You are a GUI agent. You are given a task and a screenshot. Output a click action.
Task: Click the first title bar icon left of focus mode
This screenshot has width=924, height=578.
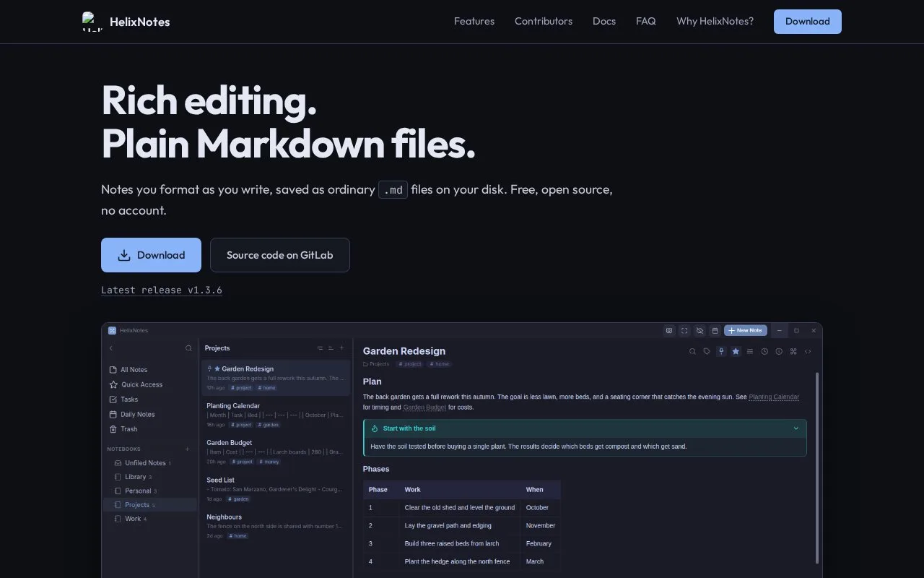[669, 330]
